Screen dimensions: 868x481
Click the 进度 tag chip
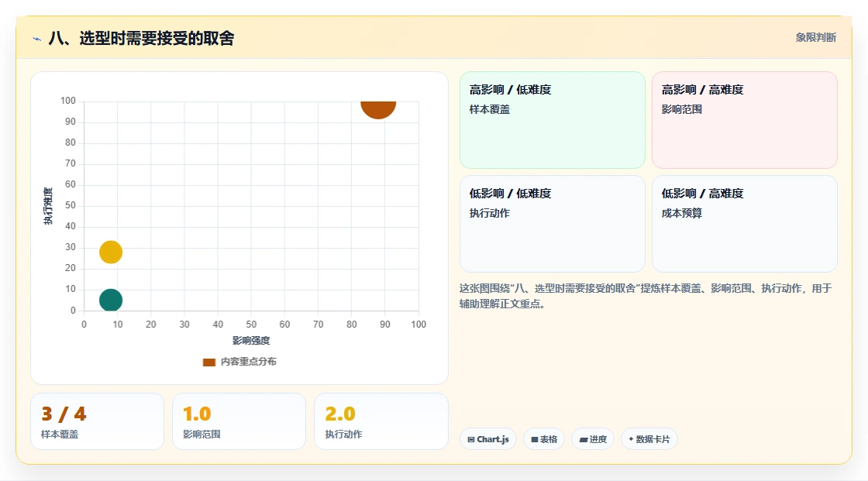point(593,439)
